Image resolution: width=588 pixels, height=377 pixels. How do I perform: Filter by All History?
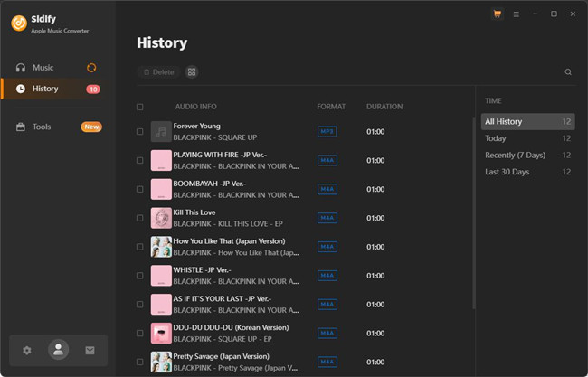527,122
